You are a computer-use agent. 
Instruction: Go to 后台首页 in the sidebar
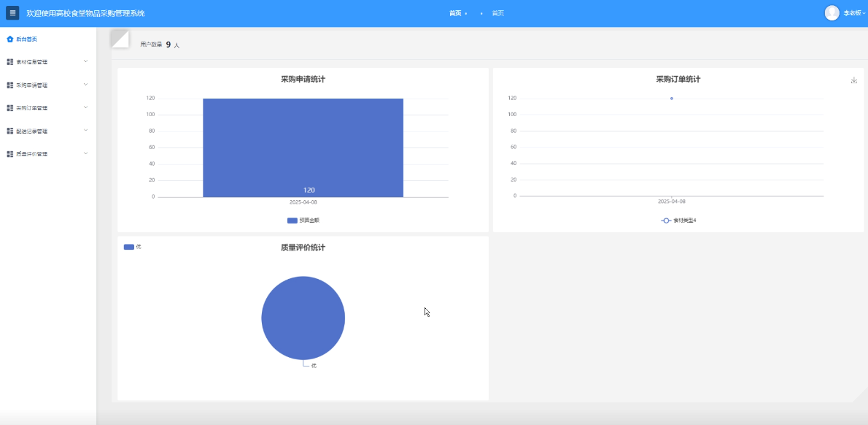[26, 39]
